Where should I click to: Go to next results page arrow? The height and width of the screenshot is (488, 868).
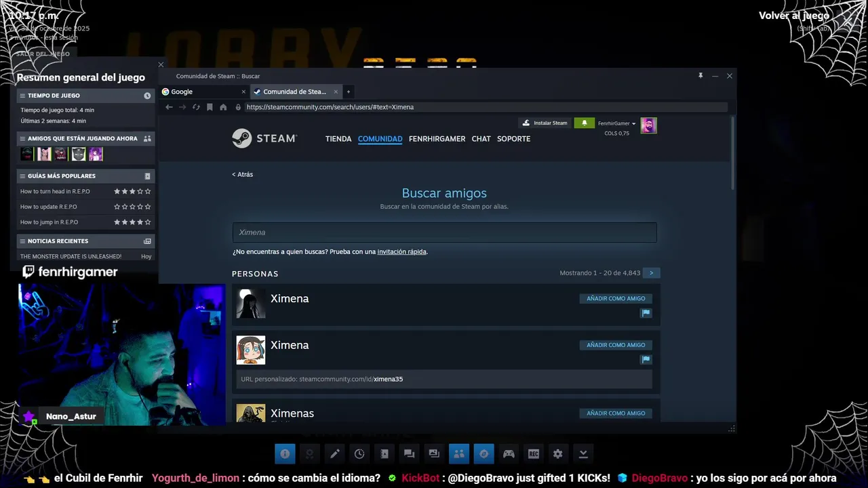pos(651,273)
